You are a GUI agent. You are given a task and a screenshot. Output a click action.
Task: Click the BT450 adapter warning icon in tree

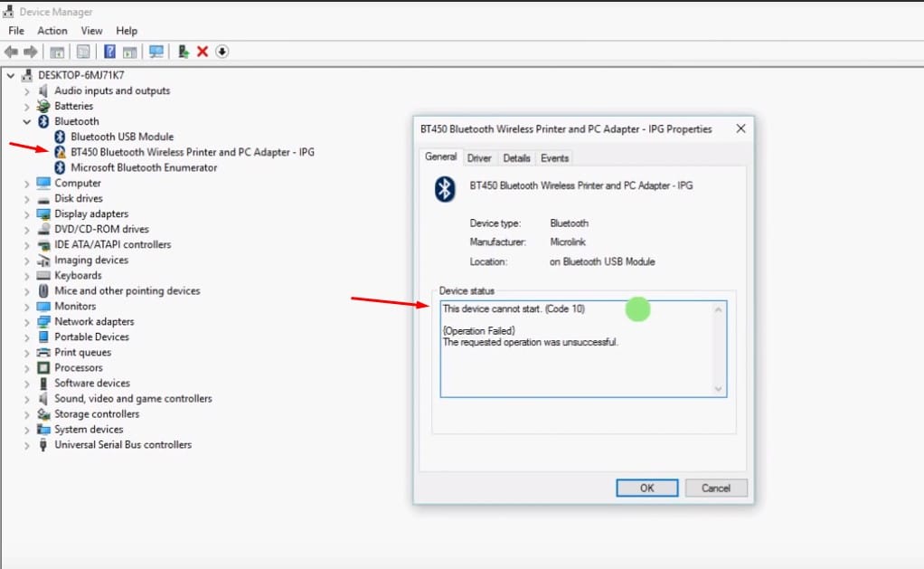[x=60, y=152]
